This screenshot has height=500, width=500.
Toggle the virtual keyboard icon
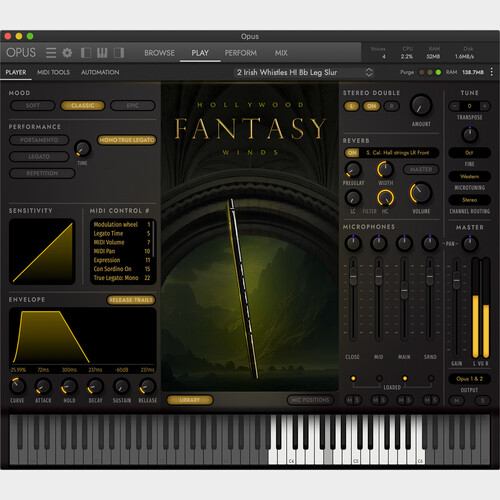tap(102, 53)
